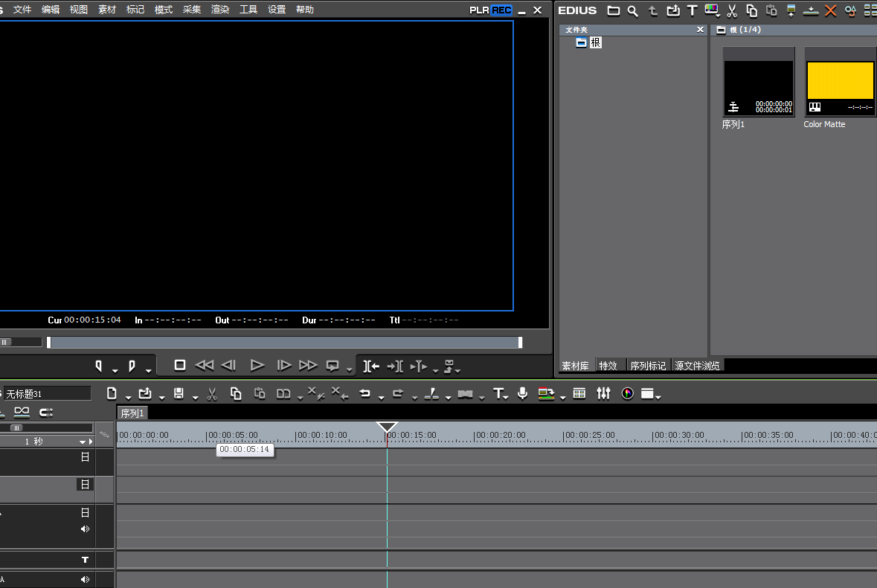Screen dimensions: 877x588
Task: Click the Set In point icon
Action: tap(98, 366)
